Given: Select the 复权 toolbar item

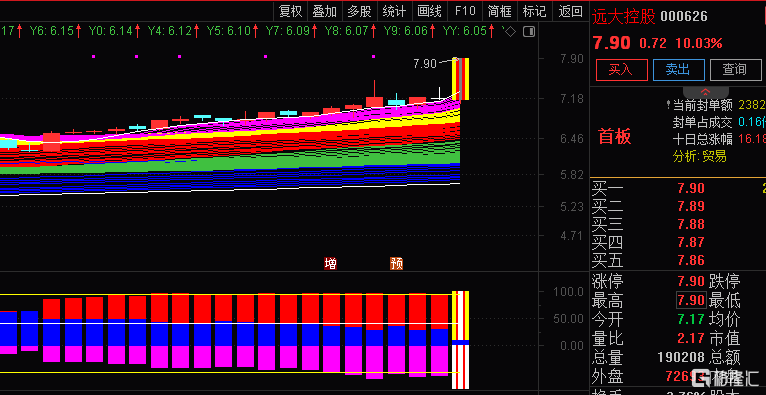Looking at the screenshot, I should (x=290, y=11).
